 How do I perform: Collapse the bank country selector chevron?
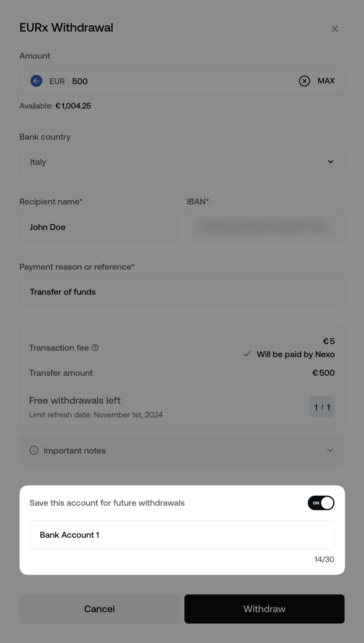330,162
